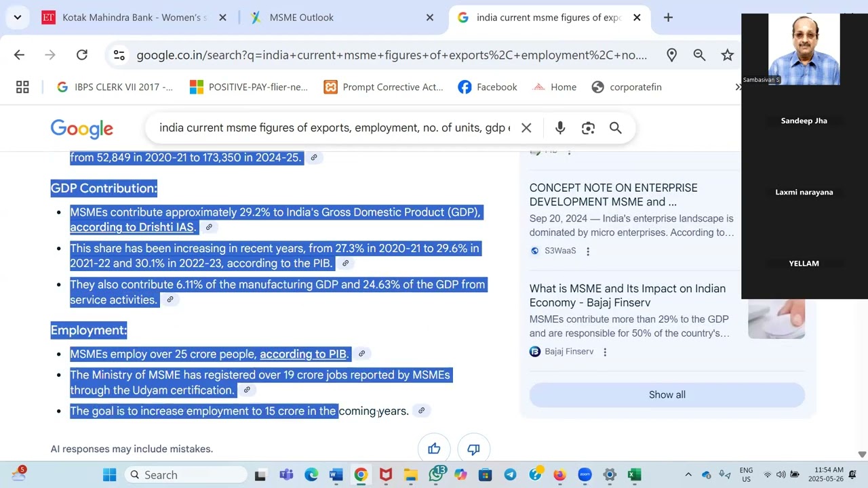This screenshot has width=868, height=488.
Task: Open Zoom app from taskbar
Action: click(585, 474)
